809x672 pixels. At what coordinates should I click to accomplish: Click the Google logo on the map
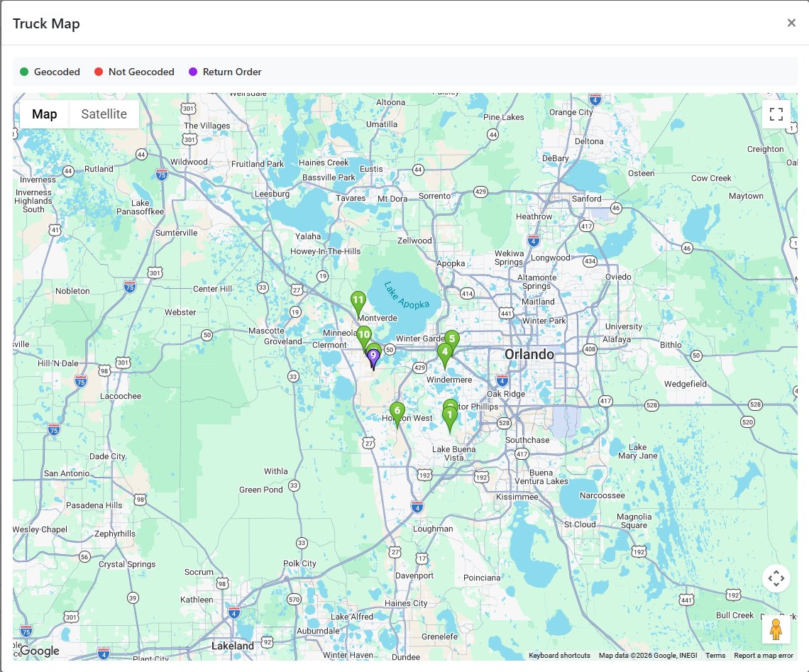pyautogui.click(x=40, y=651)
